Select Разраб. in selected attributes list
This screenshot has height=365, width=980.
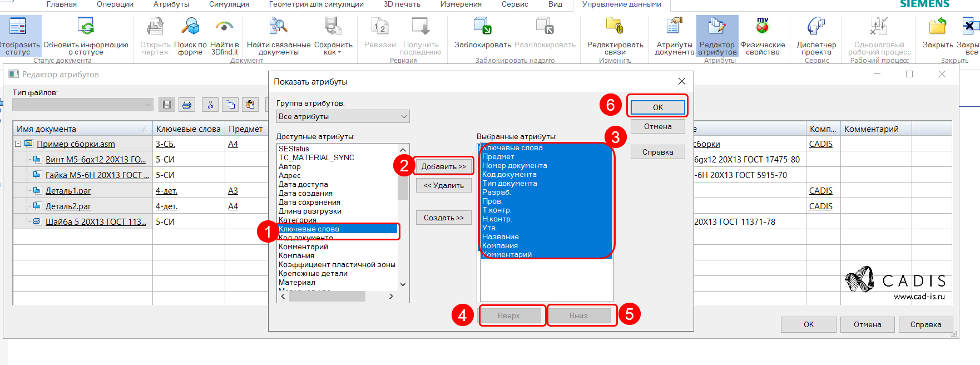(496, 192)
